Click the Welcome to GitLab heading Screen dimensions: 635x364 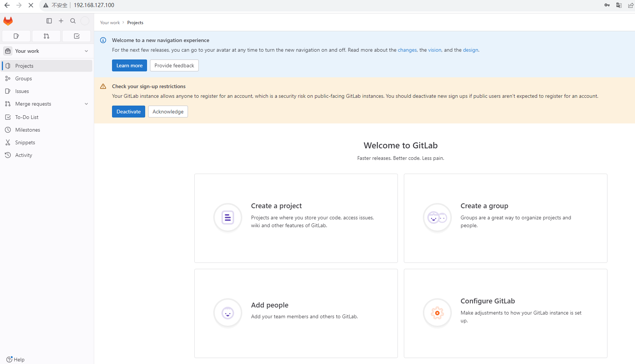tap(401, 145)
